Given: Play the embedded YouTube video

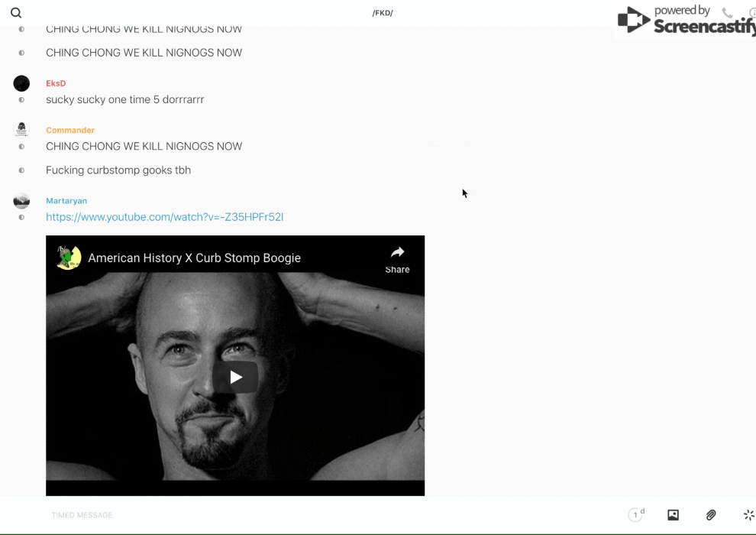Looking at the screenshot, I should pyautogui.click(x=235, y=377).
